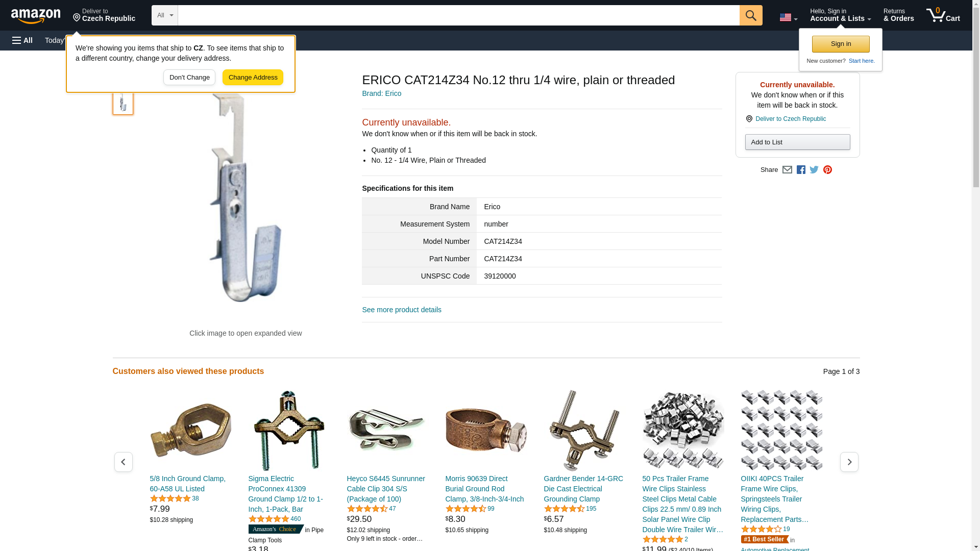Screen dimensions: 980x551
Task: Open the All hamburger menu
Action: (x=22, y=40)
